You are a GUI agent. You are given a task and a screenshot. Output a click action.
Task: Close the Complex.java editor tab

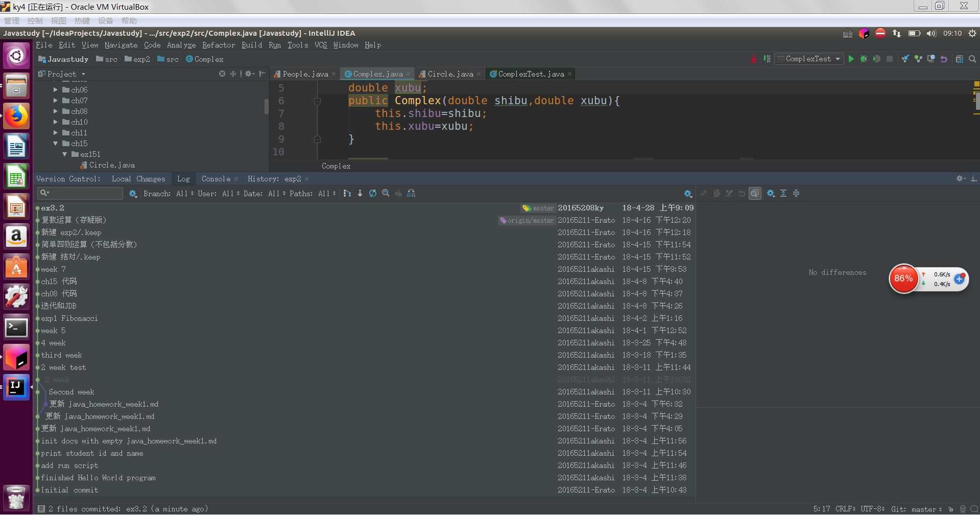tap(409, 74)
